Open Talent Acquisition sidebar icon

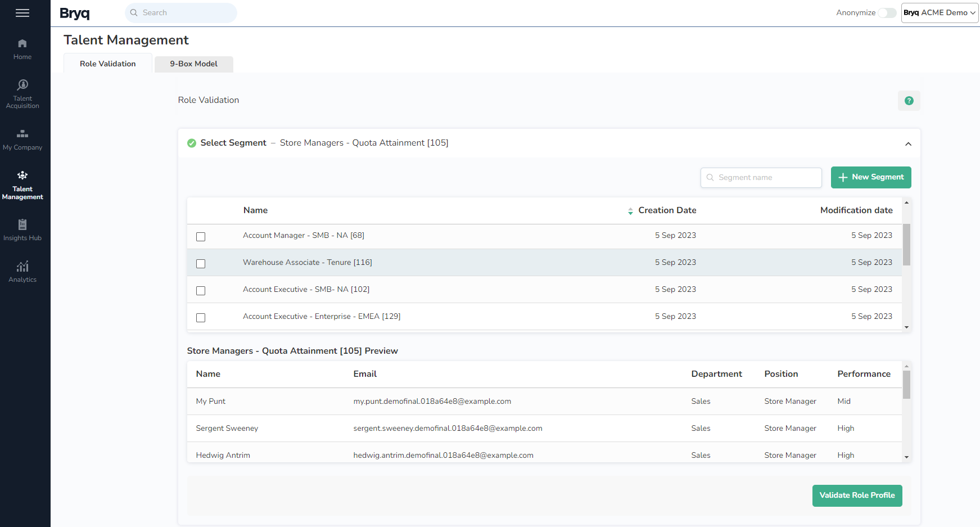click(22, 93)
